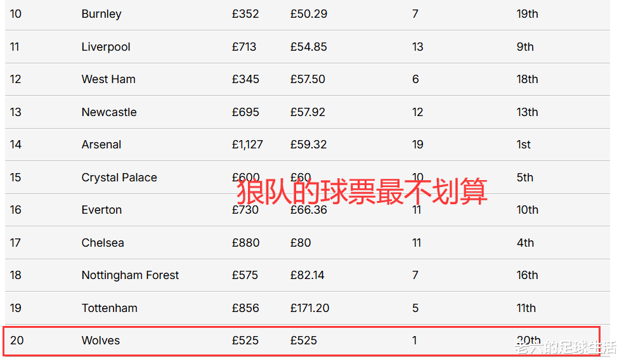Click Burnley's 19th position cell
Viewport: 624px width, 364px height.
pyautogui.click(x=527, y=14)
